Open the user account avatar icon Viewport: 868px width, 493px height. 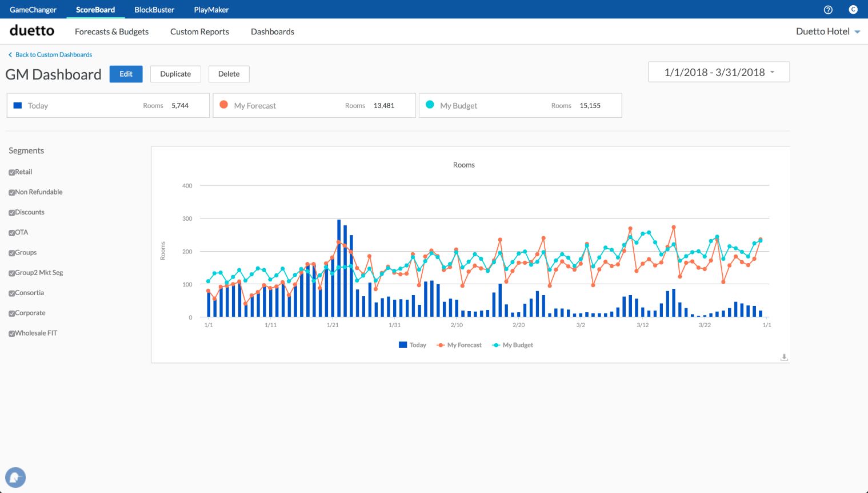(x=853, y=10)
